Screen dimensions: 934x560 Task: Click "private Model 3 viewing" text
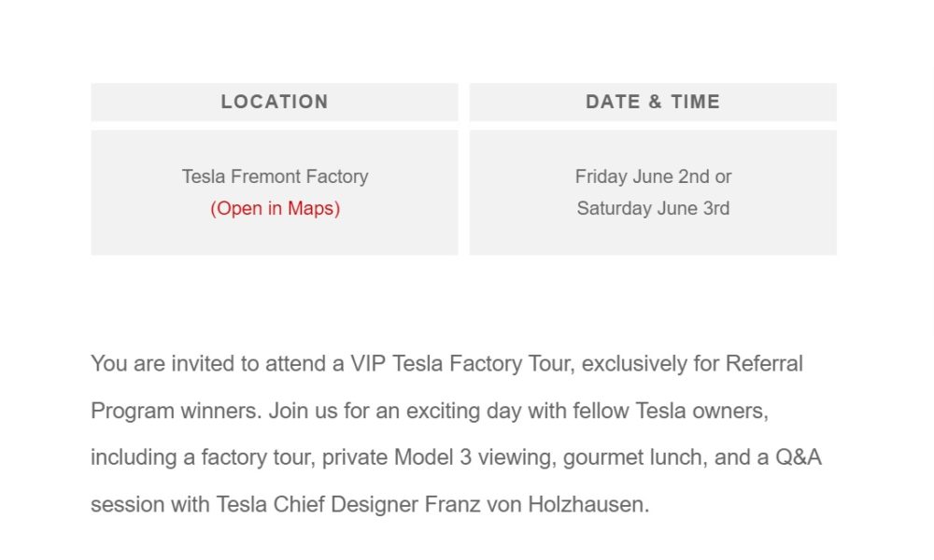(x=438, y=457)
